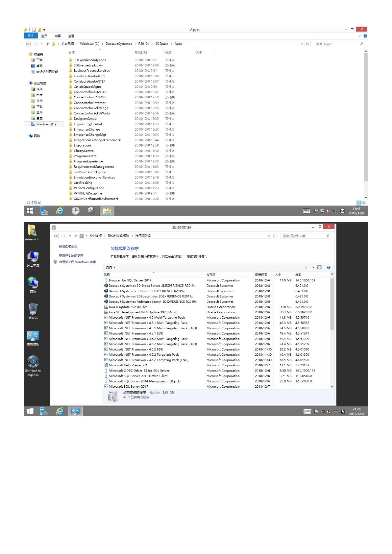This screenshot has height=554, width=392.
Task: Click 启用或关闭 Windows 功能 link
Action: (77, 262)
